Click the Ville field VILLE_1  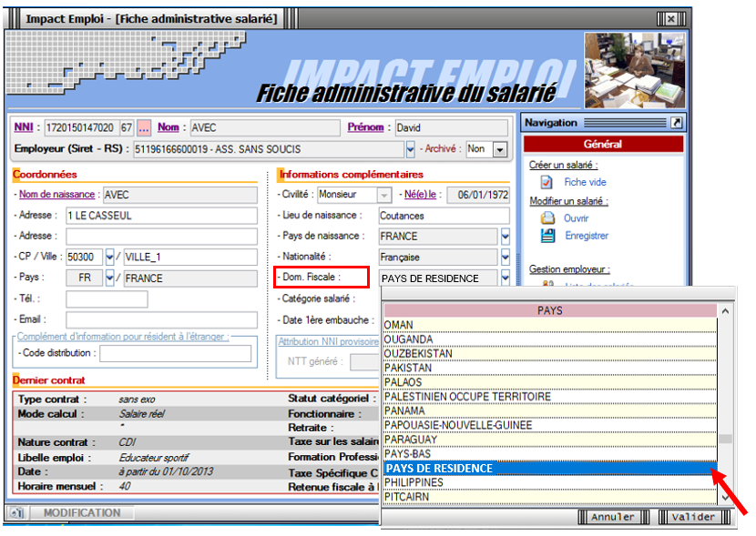pos(190,258)
